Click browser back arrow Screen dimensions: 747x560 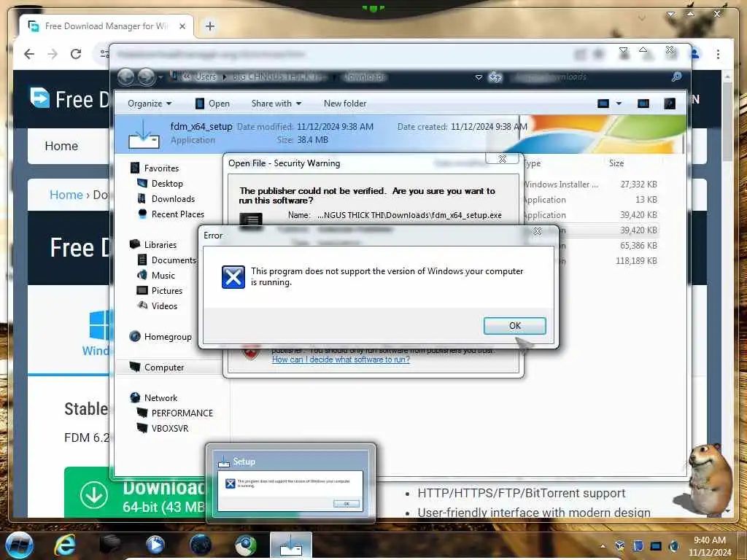[x=29, y=54]
